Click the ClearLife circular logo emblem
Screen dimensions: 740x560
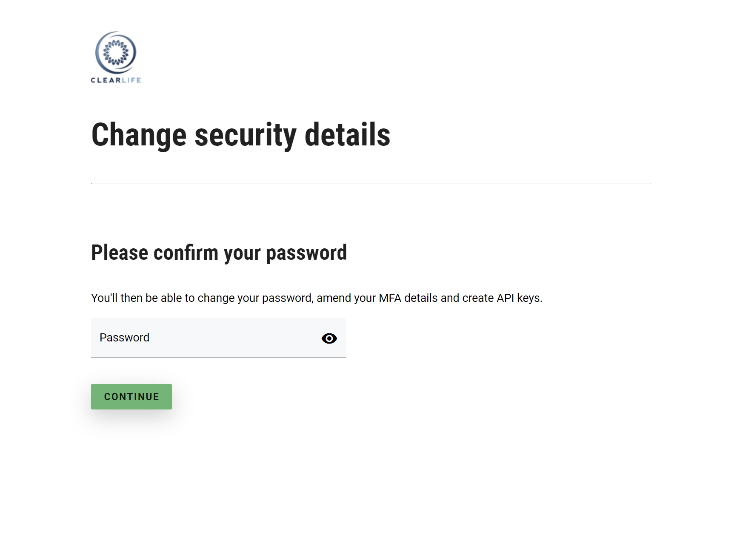pyautogui.click(x=116, y=53)
